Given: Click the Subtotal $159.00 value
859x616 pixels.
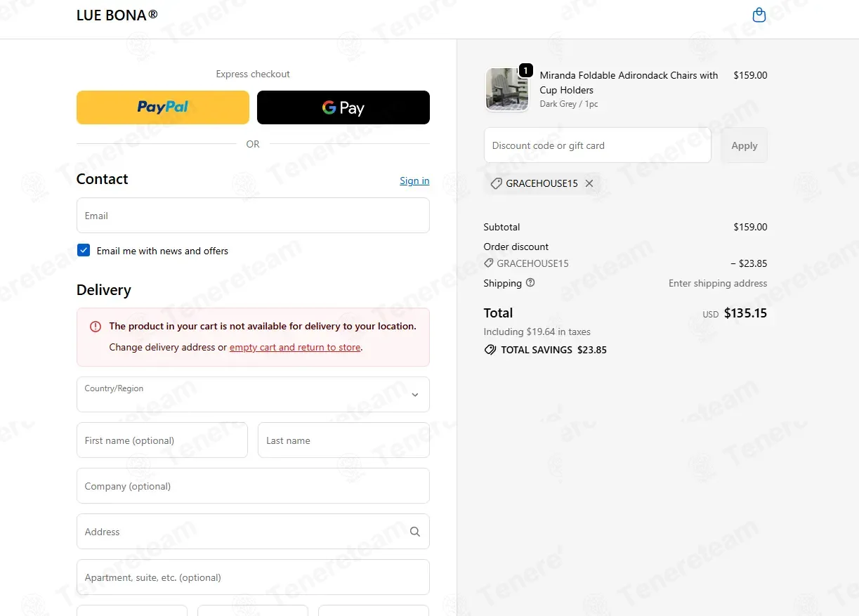Looking at the screenshot, I should click(x=750, y=227).
